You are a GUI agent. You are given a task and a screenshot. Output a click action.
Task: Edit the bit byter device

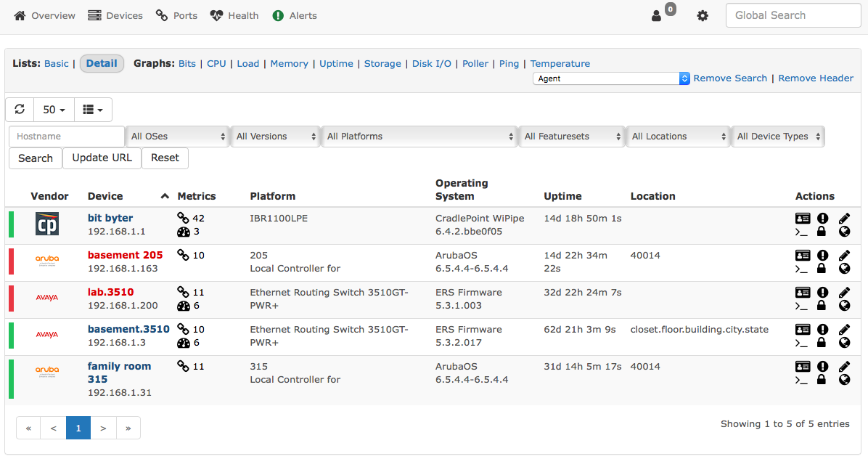pos(844,218)
